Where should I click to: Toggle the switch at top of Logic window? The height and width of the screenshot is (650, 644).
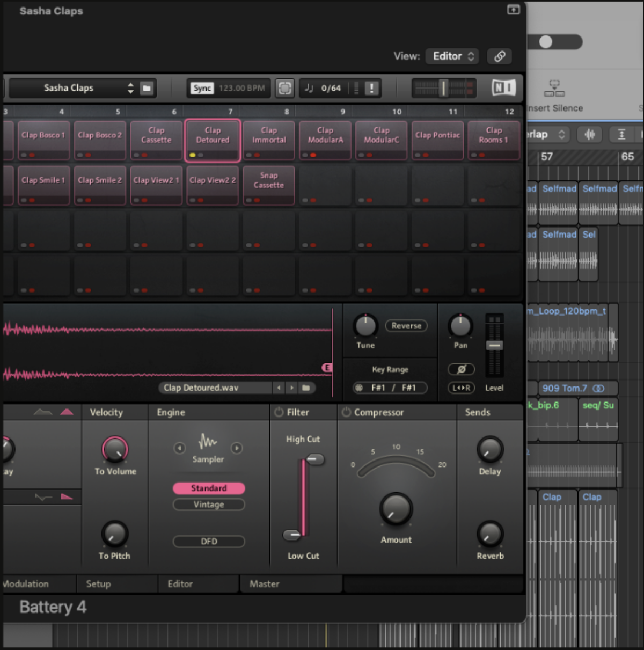[x=555, y=42]
